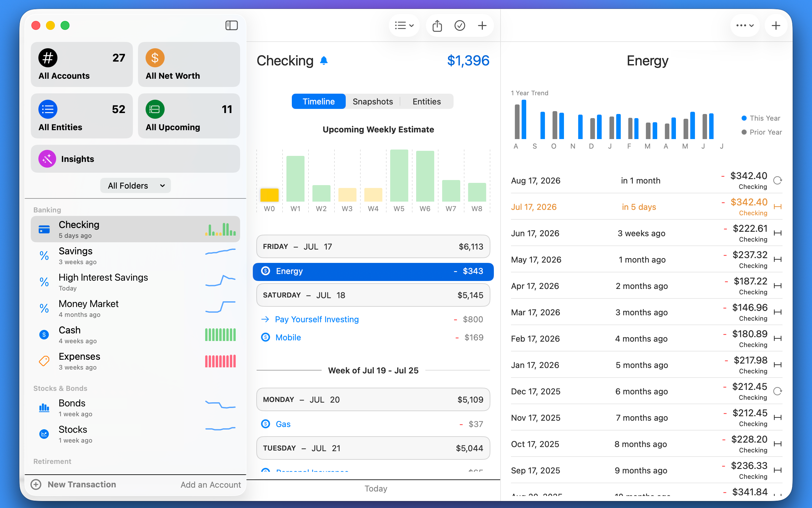Click the New Transaction plus icon
This screenshot has height=508, width=812.
36,485
